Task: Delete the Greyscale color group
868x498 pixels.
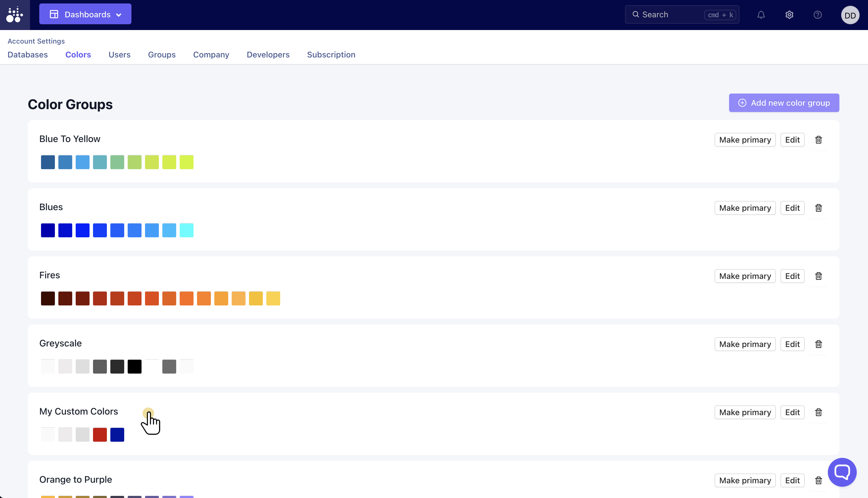Action: (818, 344)
